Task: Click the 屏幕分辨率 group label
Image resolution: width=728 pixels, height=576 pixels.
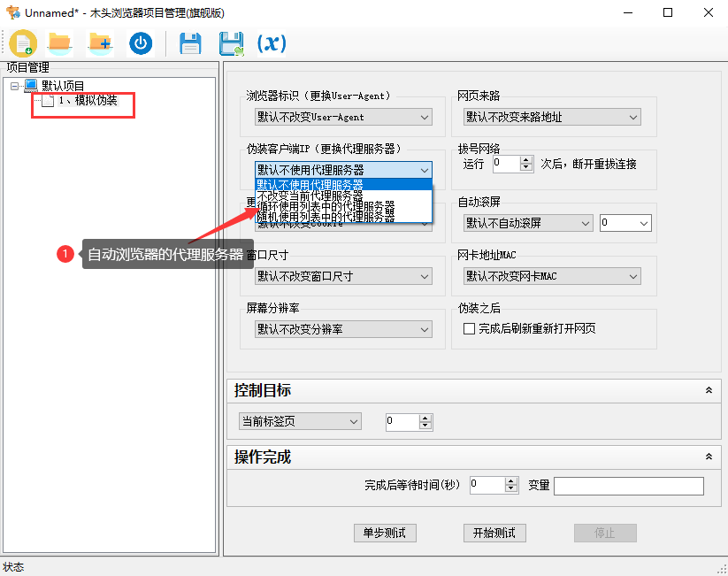Action: [273, 308]
